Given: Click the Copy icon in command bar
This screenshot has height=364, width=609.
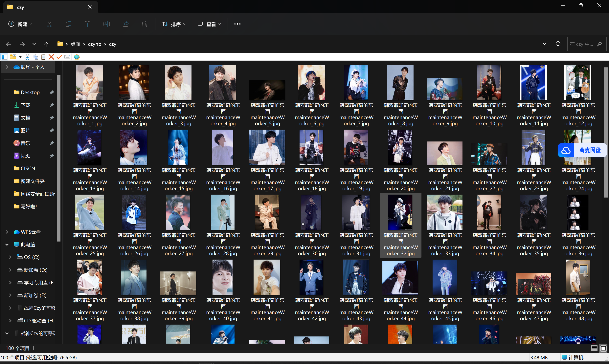Looking at the screenshot, I should (68, 24).
